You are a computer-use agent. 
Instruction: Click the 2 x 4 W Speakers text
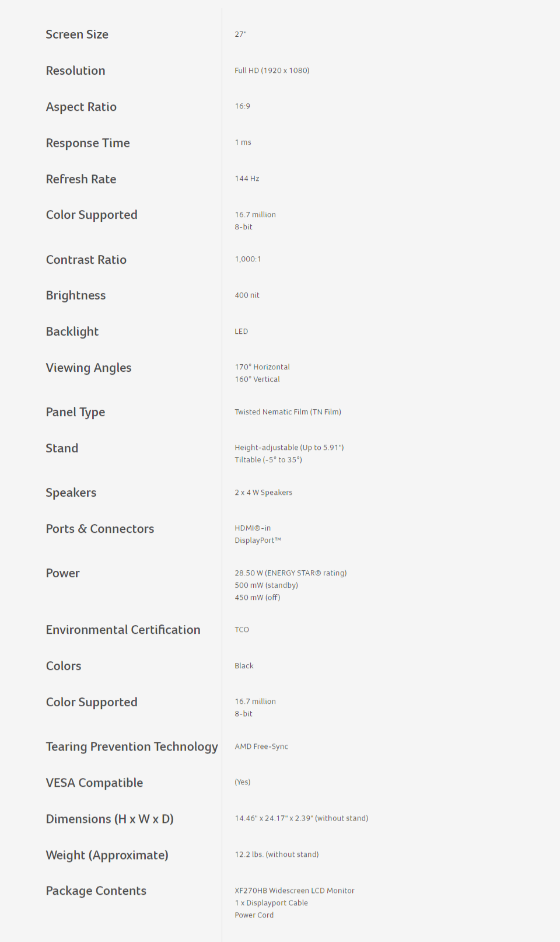point(263,493)
